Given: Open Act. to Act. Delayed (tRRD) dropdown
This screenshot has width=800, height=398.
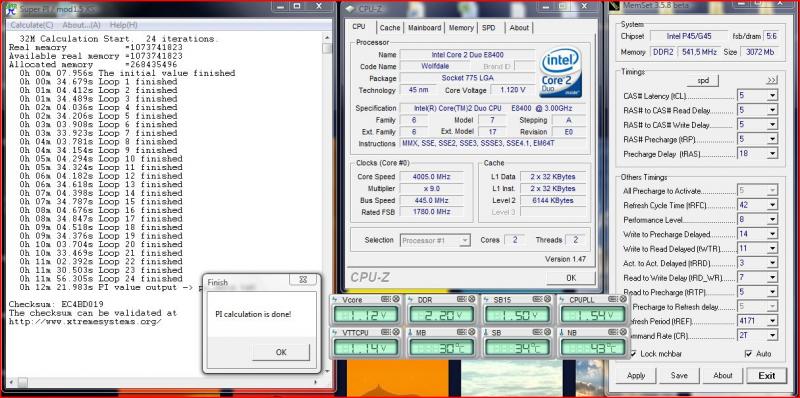Looking at the screenshot, I should [772, 263].
